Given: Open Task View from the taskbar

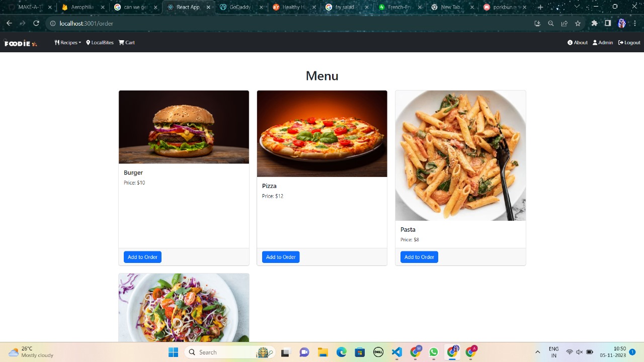Looking at the screenshot, I should 285,352.
